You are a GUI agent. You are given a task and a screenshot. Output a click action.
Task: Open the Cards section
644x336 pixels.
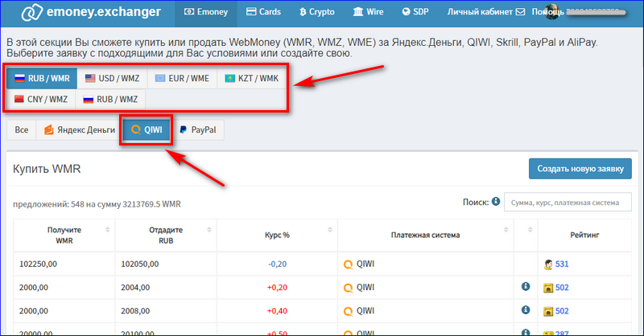click(x=263, y=12)
